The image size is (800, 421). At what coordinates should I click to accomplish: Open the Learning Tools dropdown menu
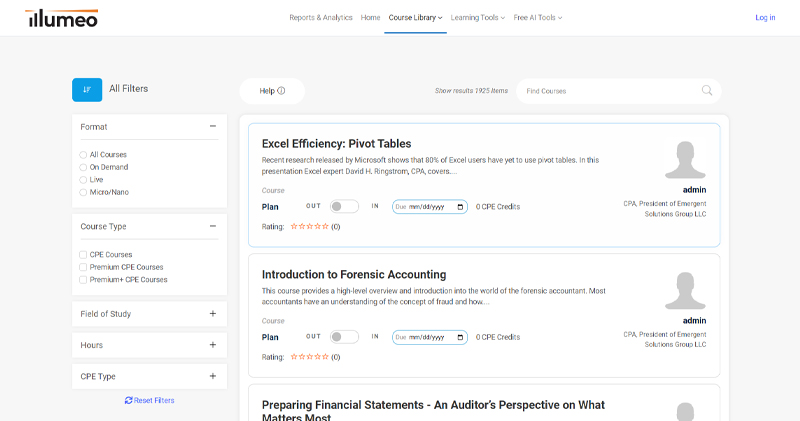[478, 17]
